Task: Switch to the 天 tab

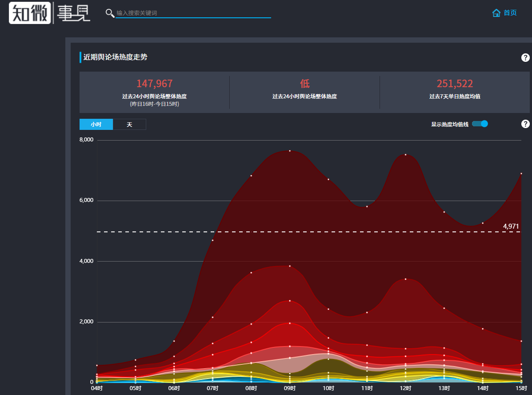Action: coord(129,125)
